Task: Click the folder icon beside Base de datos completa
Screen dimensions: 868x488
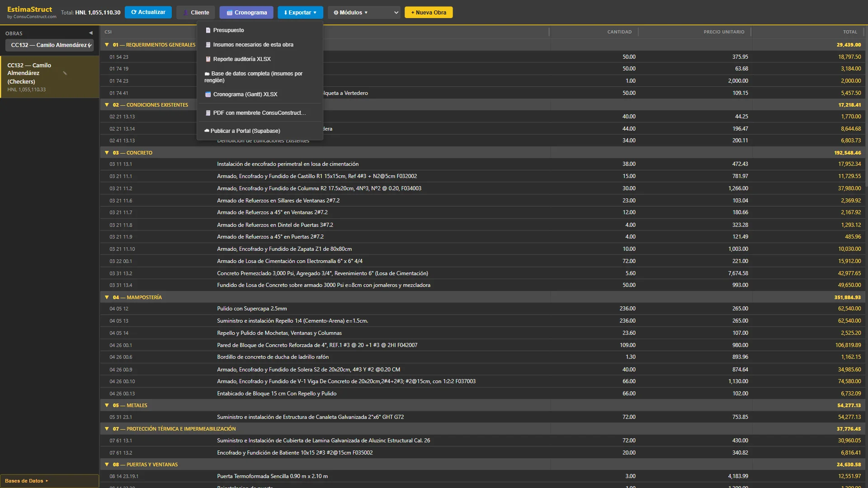Action: click(x=207, y=74)
